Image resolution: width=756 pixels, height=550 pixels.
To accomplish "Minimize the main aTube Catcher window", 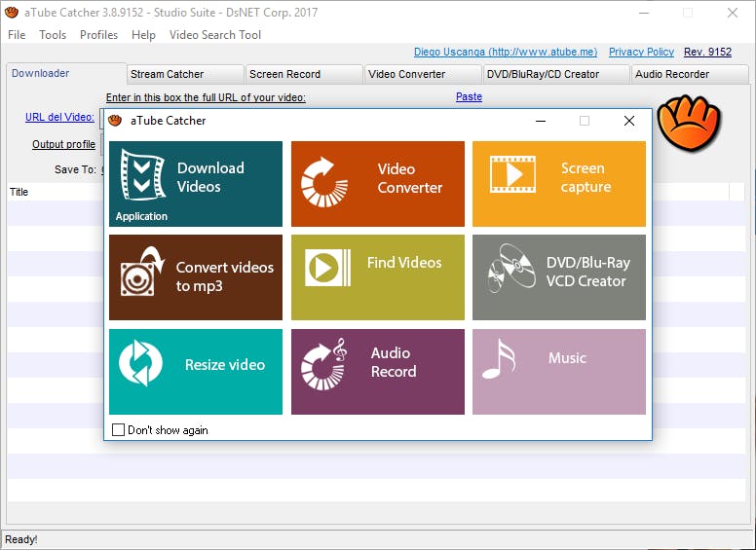I will [644, 13].
